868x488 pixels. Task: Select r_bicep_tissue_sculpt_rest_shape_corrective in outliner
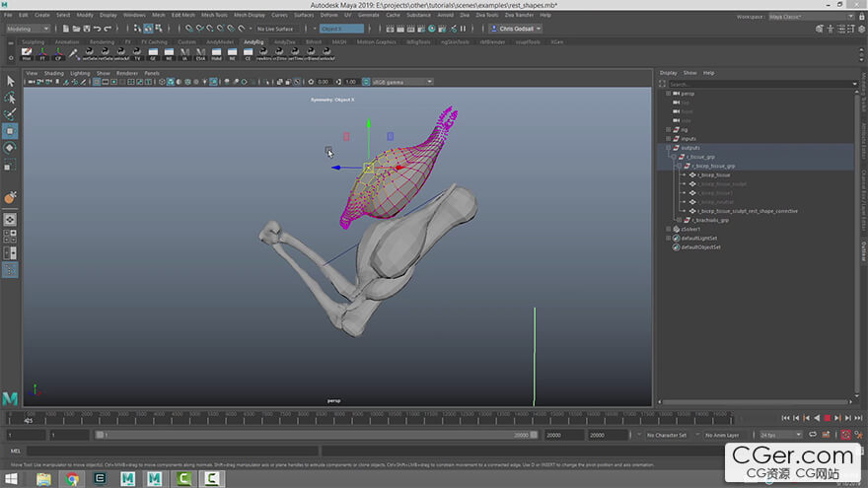point(748,211)
